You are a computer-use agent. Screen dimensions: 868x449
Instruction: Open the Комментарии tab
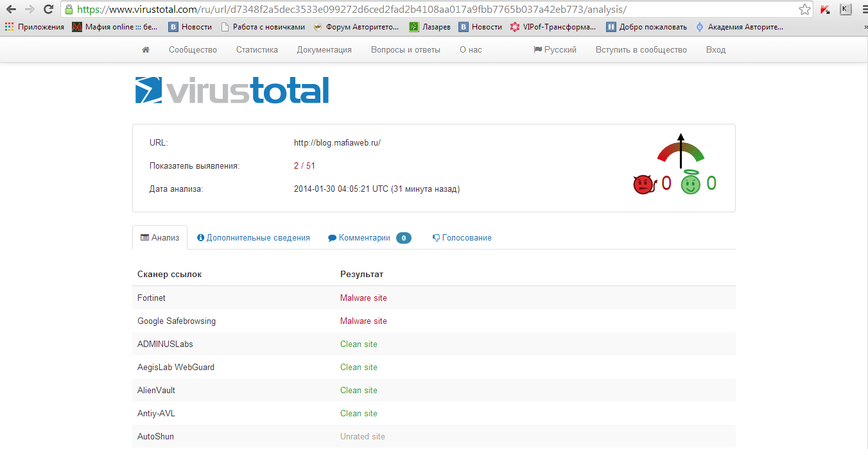[364, 238]
